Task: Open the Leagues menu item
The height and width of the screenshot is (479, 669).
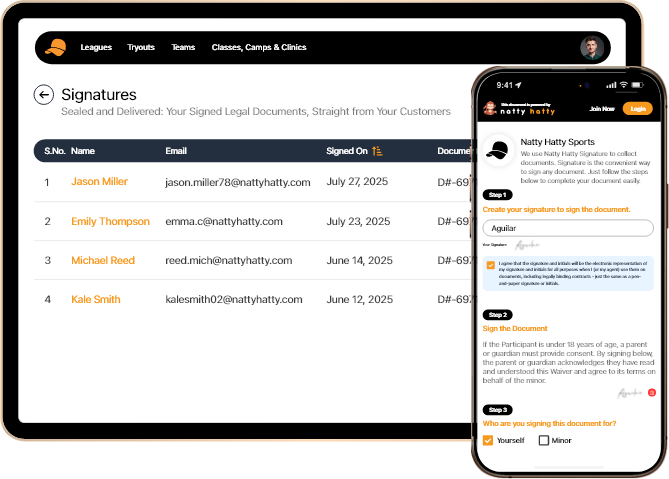Action: [x=96, y=47]
